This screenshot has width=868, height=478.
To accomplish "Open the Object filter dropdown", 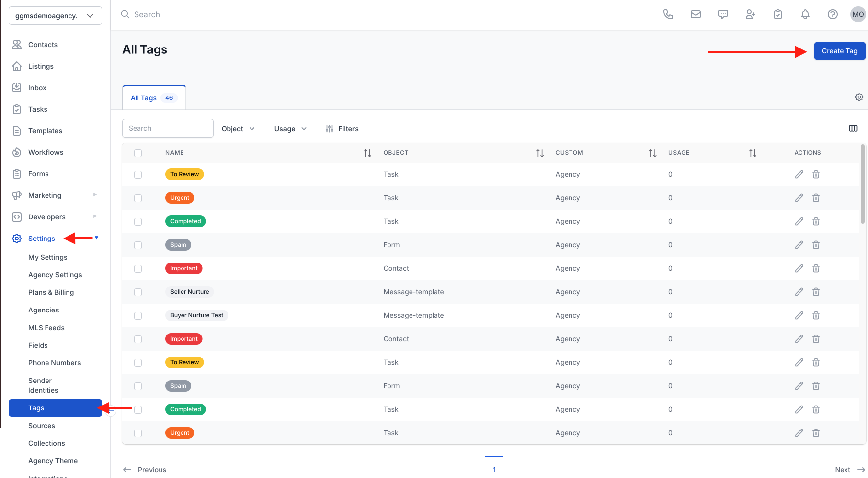I will 238,129.
